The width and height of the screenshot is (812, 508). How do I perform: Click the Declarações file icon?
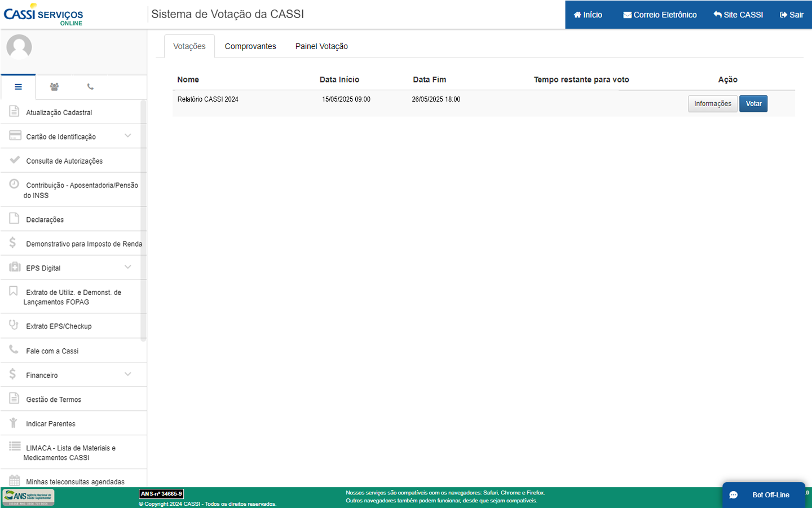click(14, 218)
